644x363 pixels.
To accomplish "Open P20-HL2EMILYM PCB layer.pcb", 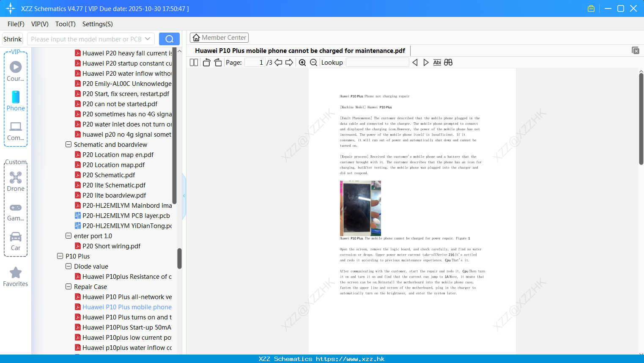I will tap(126, 215).
